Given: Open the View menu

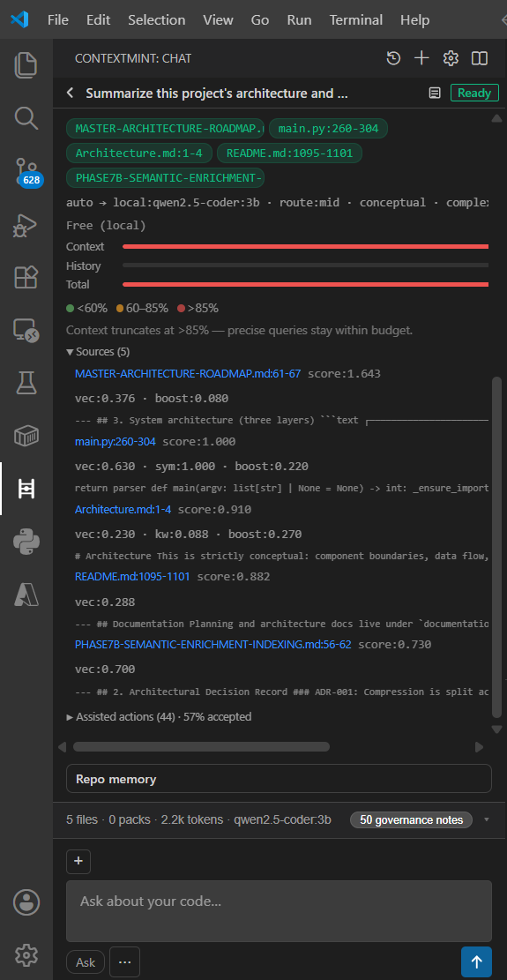Looking at the screenshot, I should 218,20.
